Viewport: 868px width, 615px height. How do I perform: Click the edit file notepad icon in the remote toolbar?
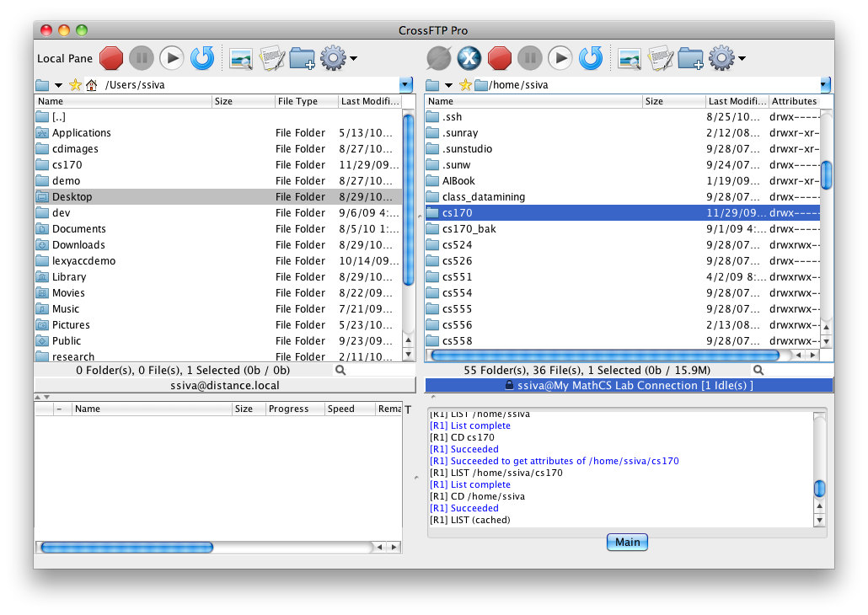[x=661, y=59]
